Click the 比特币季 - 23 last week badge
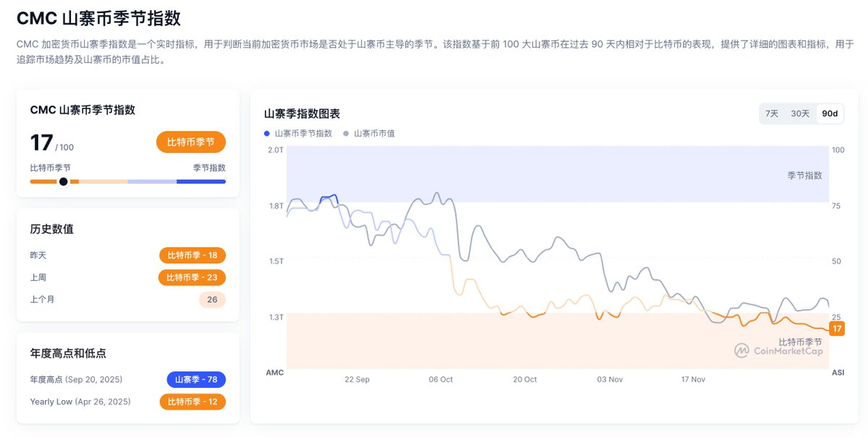The width and height of the screenshot is (868, 437). [192, 277]
